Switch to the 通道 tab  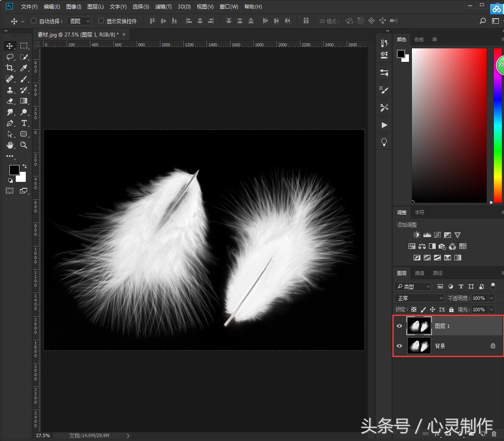[x=419, y=273]
